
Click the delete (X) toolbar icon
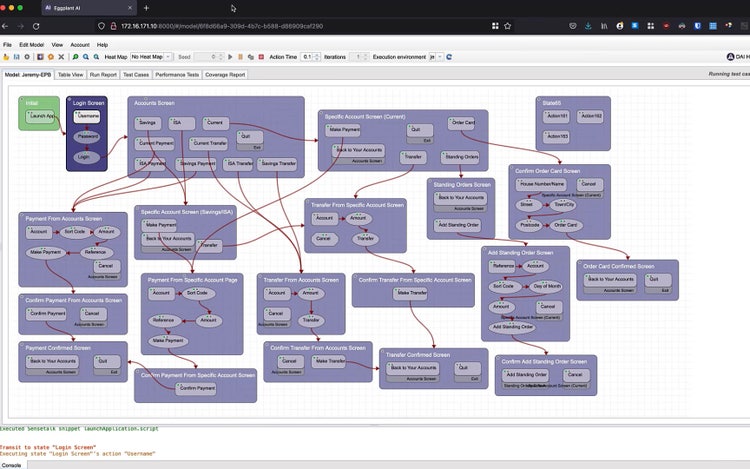coord(61,57)
